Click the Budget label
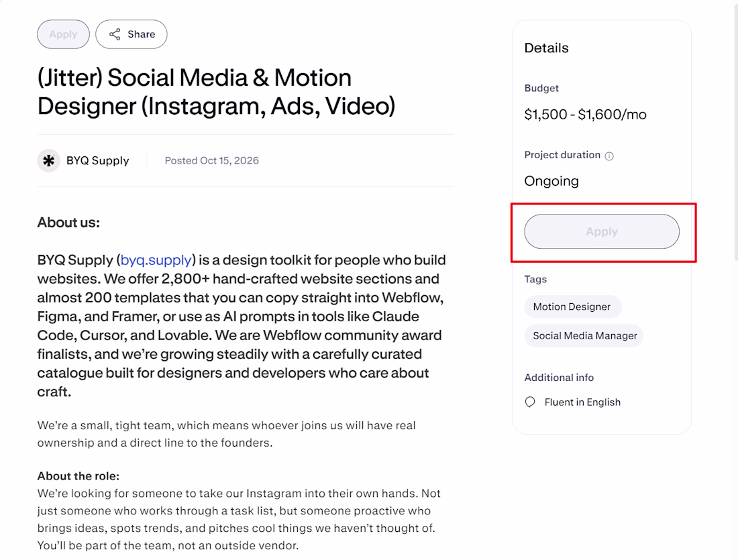This screenshot has height=560, width=738. click(x=541, y=89)
